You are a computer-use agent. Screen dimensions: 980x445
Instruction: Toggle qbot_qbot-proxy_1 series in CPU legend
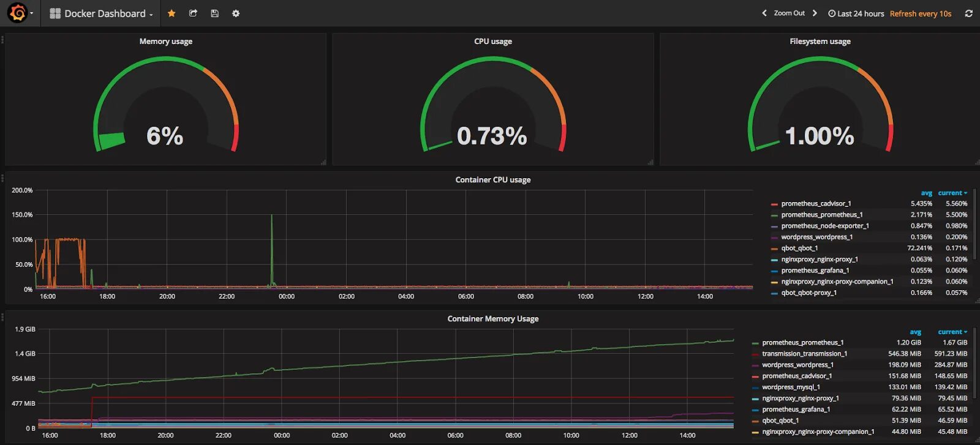(809, 293)
